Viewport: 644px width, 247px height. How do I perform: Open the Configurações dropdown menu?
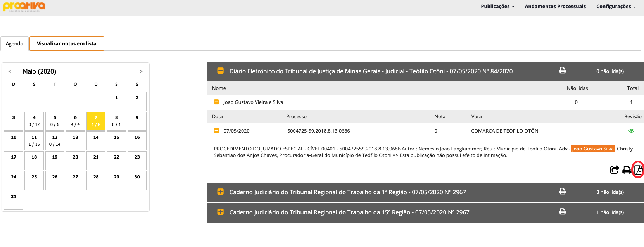[616, 7]
